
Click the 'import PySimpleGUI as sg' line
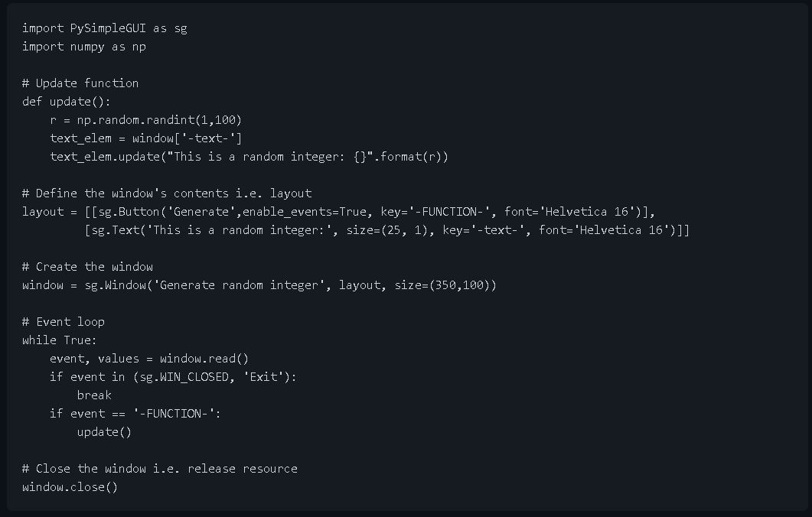[x=104, y=28]
